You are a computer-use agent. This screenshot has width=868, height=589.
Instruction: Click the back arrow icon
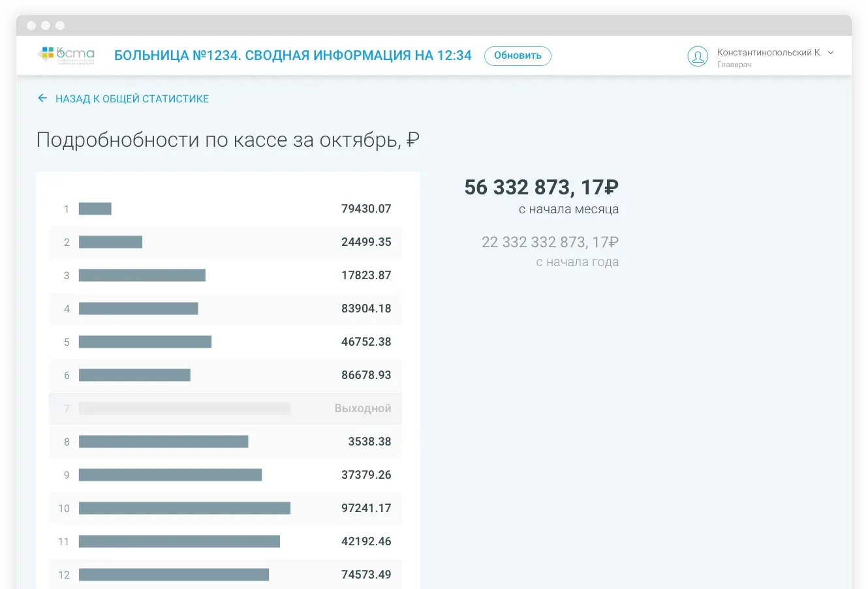tap(42, 98)
